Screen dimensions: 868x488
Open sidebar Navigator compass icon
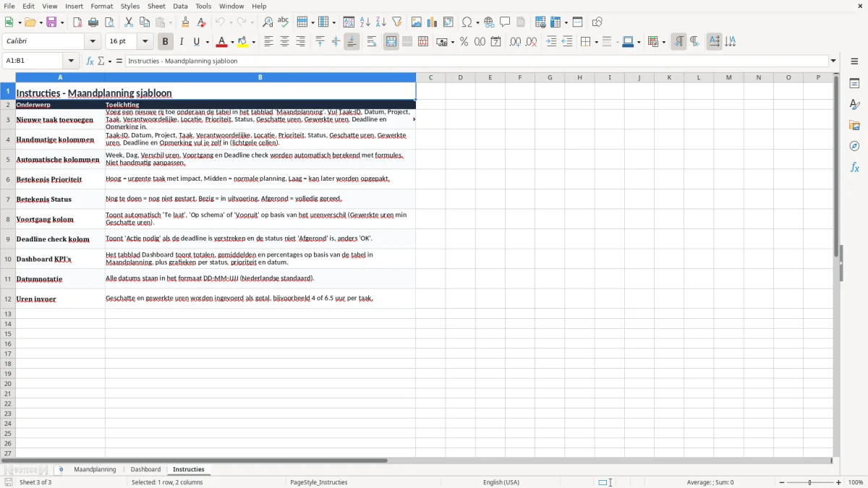tap(854, 146)
